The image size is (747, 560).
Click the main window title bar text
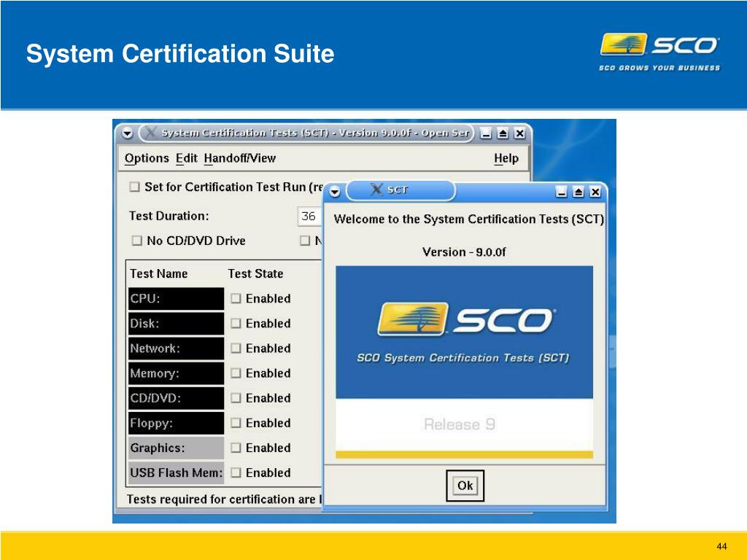(x=315, y=133)
